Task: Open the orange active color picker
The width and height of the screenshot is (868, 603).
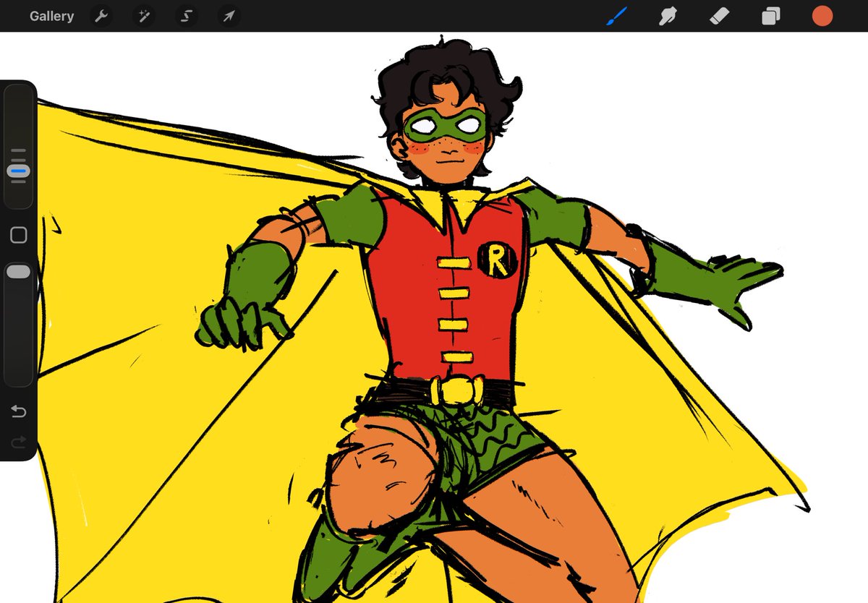Action: (x=822, y=16)
